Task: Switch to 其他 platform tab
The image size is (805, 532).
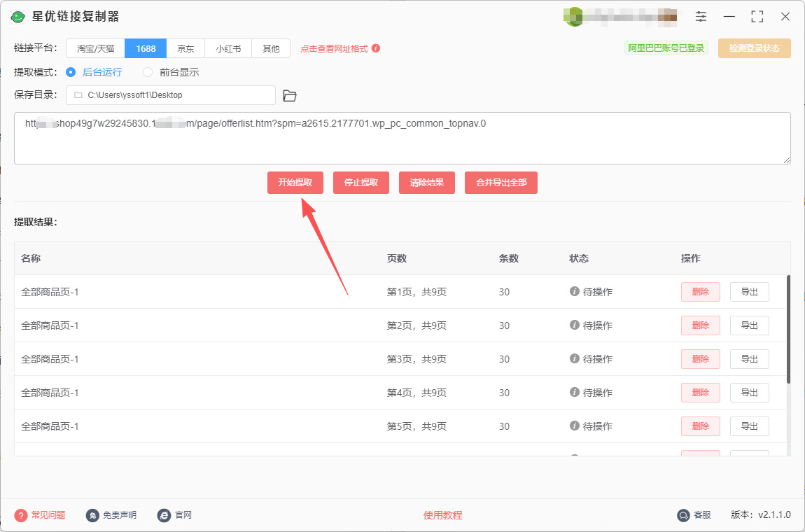Action: click(271, 49)
